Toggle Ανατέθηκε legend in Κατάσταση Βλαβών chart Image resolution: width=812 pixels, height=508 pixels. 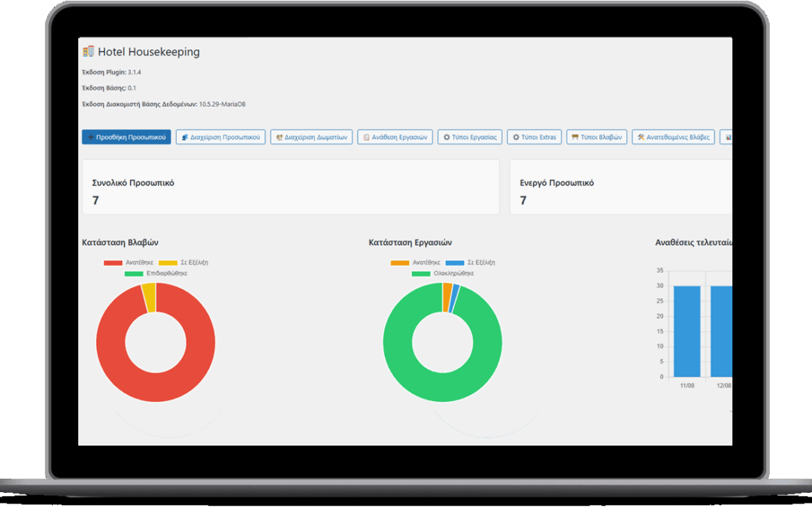128,263
